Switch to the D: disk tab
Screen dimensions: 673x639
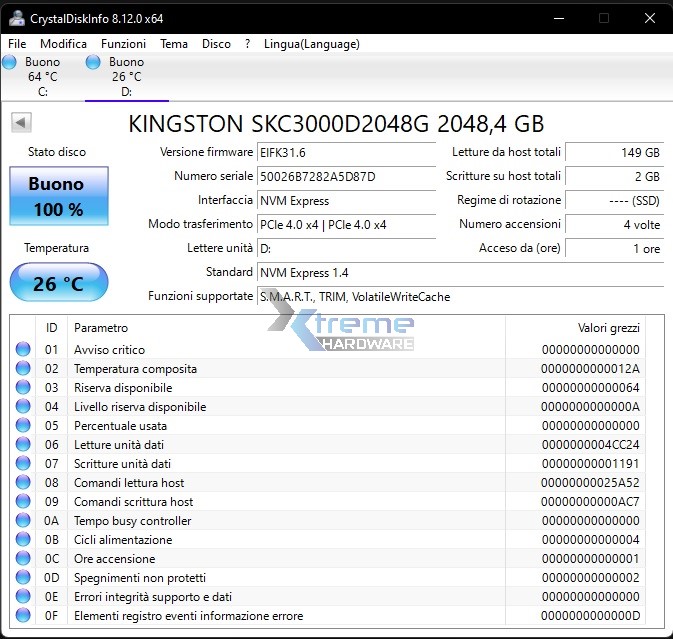(x=126, y=77)
